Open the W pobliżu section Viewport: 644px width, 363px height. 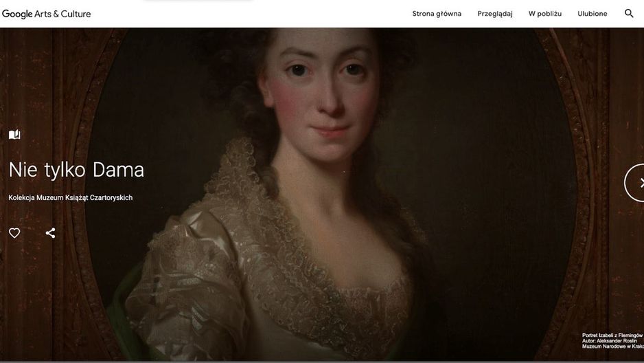click(545, 14)
